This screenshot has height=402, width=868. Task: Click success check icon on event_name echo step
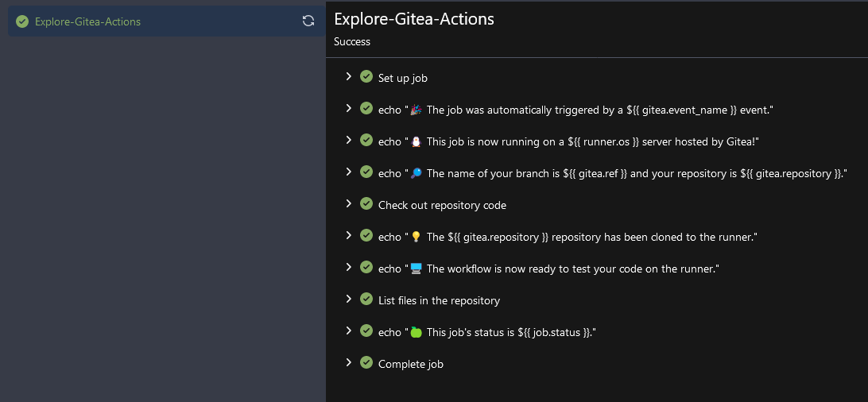click(x=366, y=108)
